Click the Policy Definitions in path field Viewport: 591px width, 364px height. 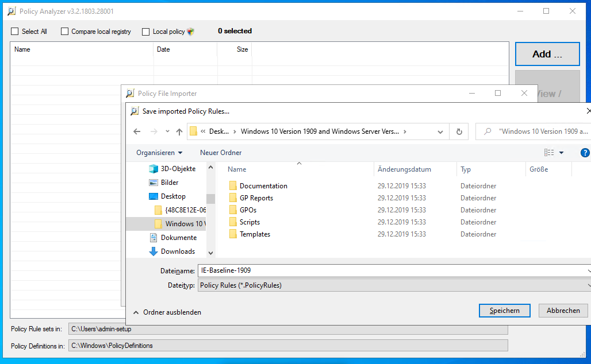[x=288, y=346]
